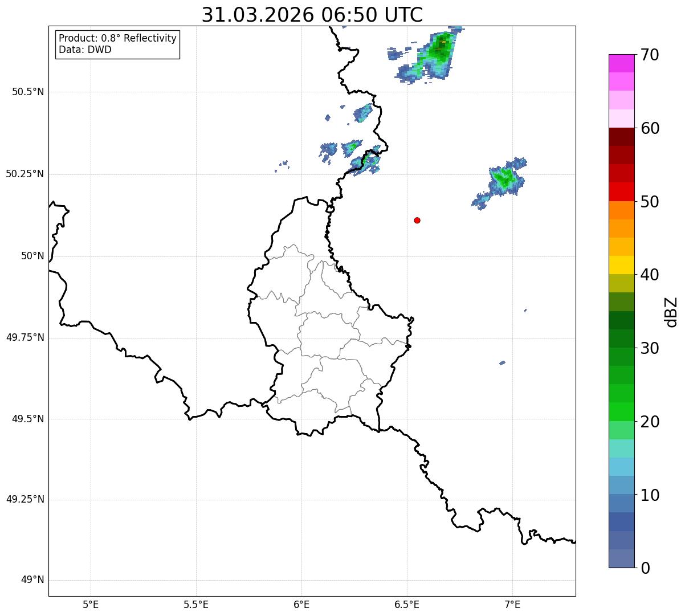The width and height of the screenshot is (685, 616).
Task: Click the 7°E longitude label
Action: pyautogui.click(x=512, y=603)
